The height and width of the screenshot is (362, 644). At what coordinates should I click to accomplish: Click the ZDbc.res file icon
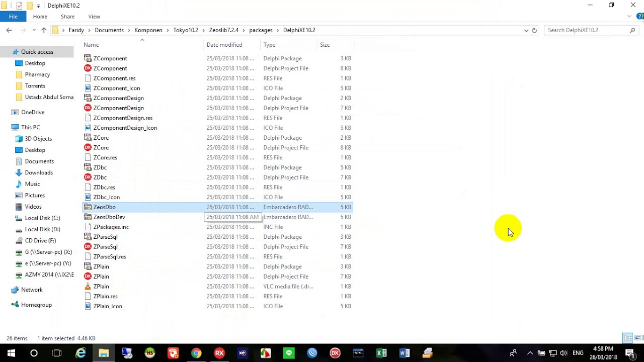[x=88, y=187]
